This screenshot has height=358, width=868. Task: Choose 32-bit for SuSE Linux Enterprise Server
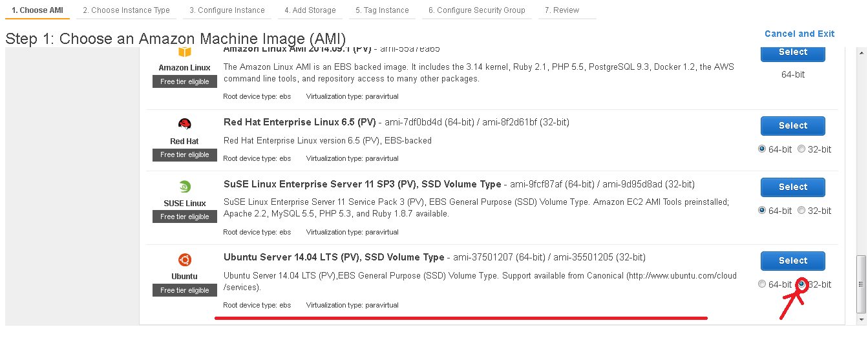tap(801, 211)
